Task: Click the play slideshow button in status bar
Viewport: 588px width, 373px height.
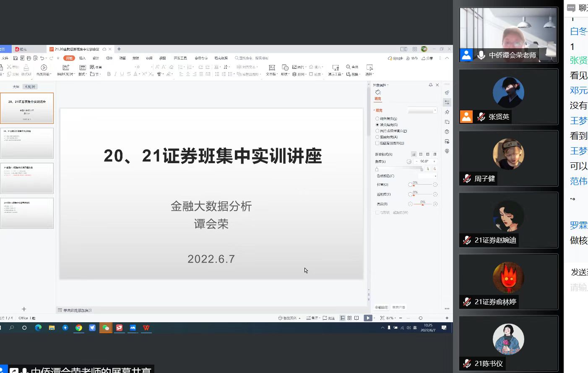Action: pyautogui.click(x=368, y=318)
